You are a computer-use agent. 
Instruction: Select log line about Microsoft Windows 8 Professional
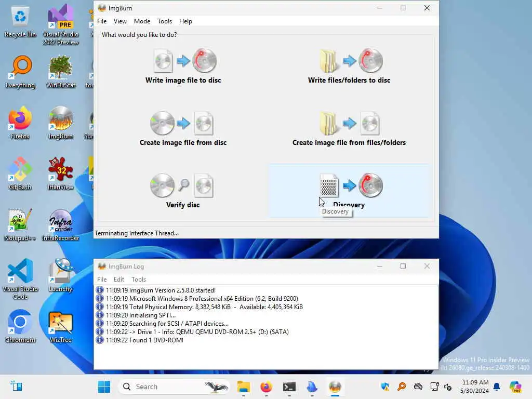point(202,299)
